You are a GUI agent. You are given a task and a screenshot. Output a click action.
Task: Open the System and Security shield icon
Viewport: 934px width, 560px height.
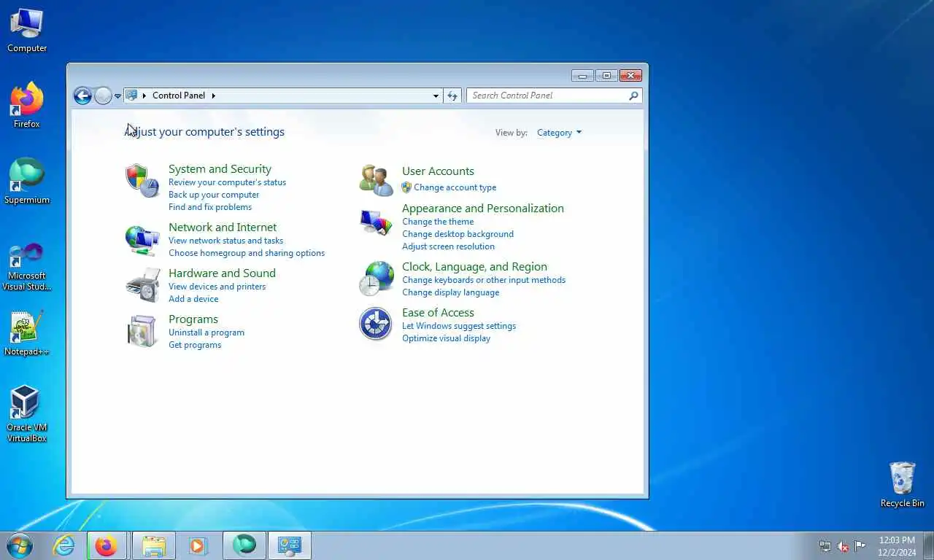click(x=142, y=180)
